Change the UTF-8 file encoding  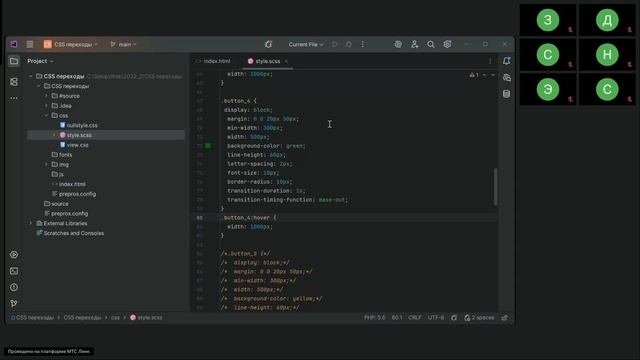(436, 318)
